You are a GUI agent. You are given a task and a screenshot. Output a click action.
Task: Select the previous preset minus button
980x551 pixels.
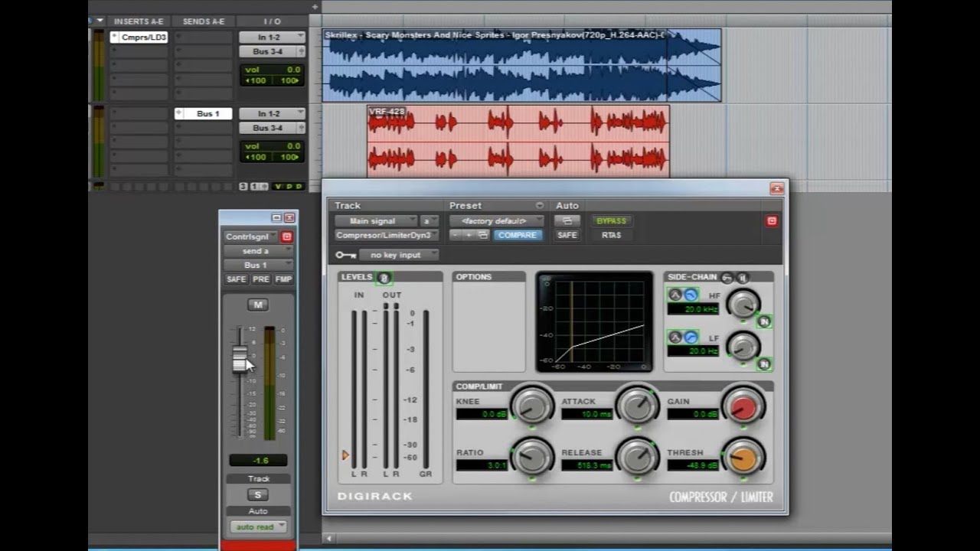tap(456, 235)
